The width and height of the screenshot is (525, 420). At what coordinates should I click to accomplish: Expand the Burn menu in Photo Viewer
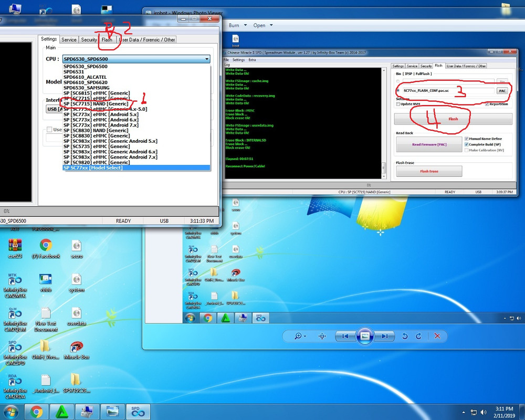(238, 25)
